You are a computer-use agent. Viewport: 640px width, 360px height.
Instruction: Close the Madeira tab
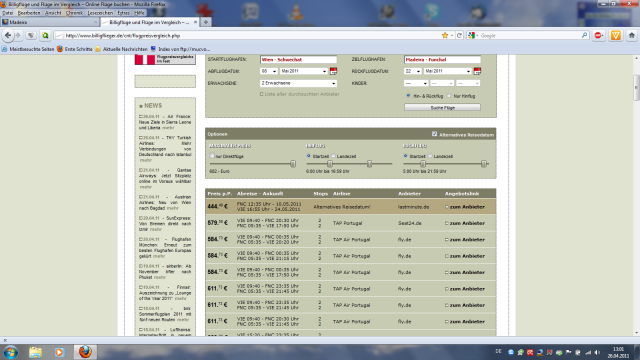pos(96,22)
